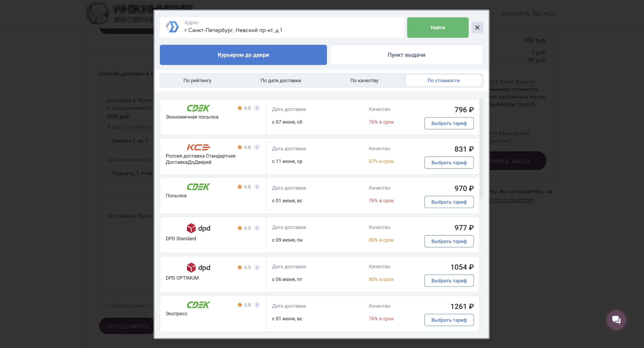This screenshot has height=348, width=644.
Task: Click CDEK logo in Экономичная посылка row
Action: (199, 108)
